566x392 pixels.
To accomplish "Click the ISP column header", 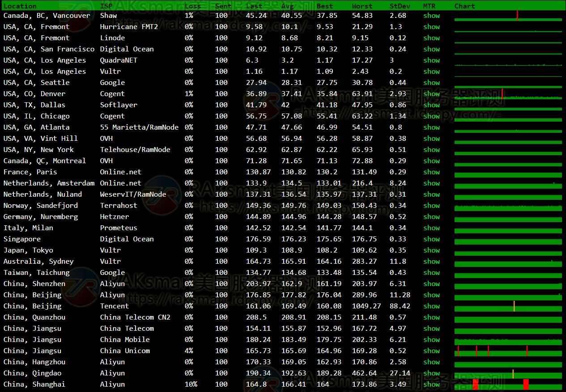I will click(x=106, y=6).
